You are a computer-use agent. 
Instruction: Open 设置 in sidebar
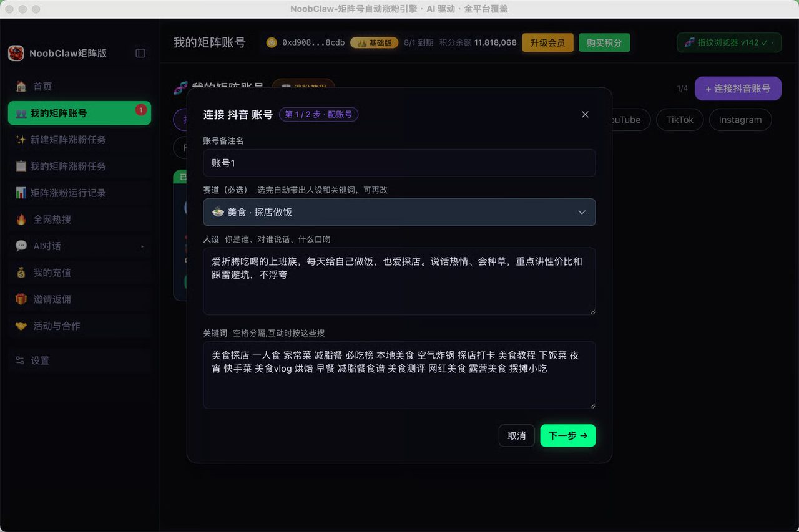pyautogui.click(x=79, y=360)
